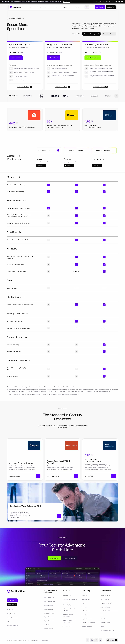125x644 pixels.
Task: Click the SentinelOne logo in the navbar
Action: click(x=16, y=7)
